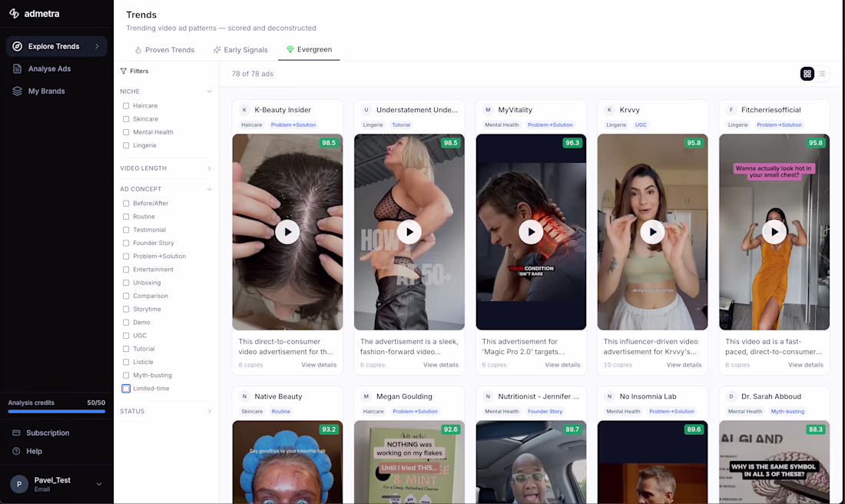Play the Krvvy video ad
Image resolution: width=845 pixels, height=504 pixels.
[x=653, y=232]
